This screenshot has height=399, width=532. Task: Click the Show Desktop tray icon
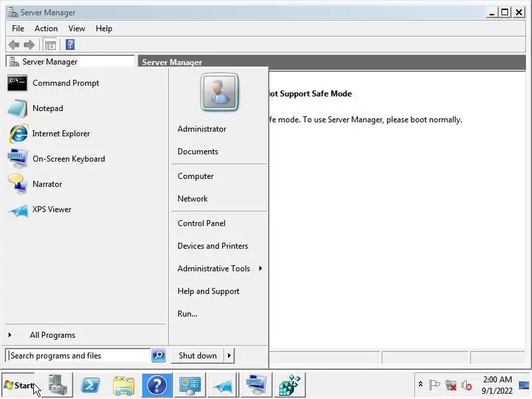pos(525,385)
